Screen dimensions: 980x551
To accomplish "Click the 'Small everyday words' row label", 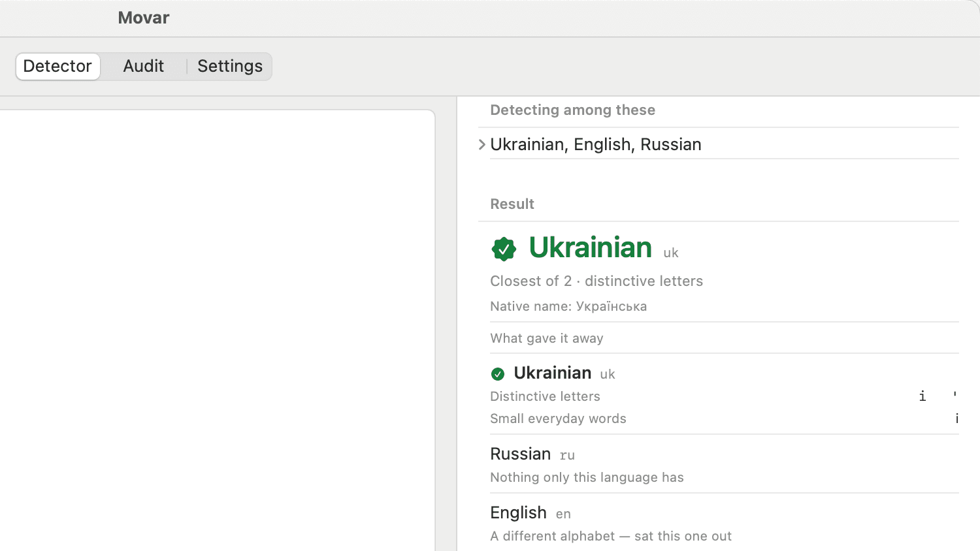I will coord(558,418).
